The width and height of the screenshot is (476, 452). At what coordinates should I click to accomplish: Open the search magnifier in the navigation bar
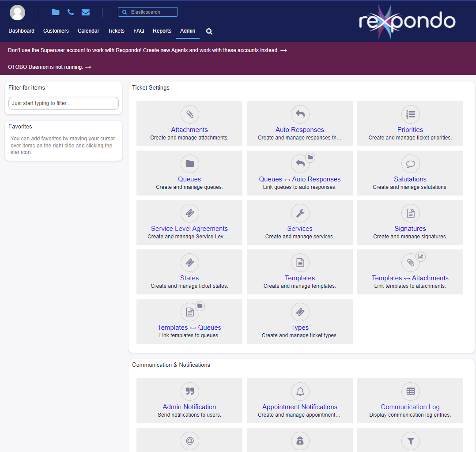coord(208,31)
